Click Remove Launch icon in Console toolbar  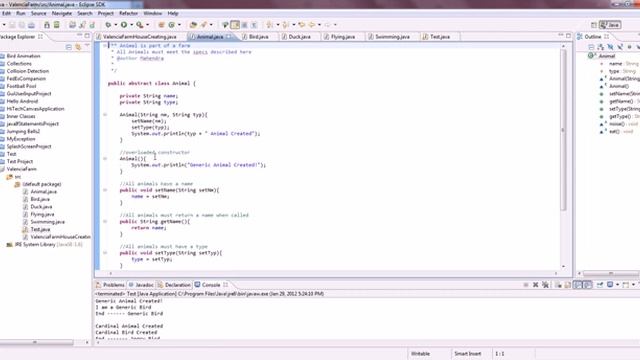click(x=536, y=284)
